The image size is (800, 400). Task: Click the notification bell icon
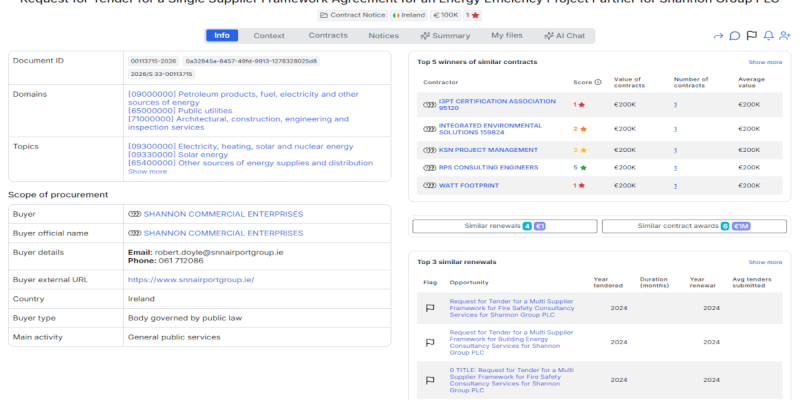768,36
